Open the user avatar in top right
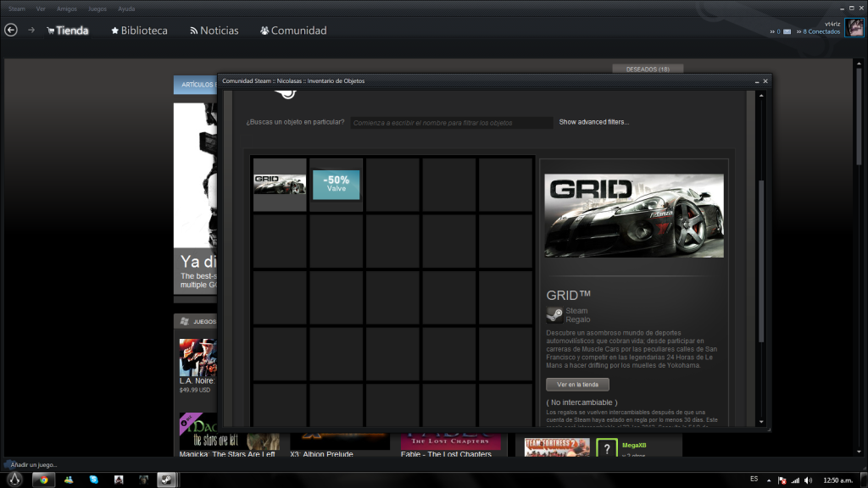Screen dimensions: 868x488 click(x=854, y=28)
